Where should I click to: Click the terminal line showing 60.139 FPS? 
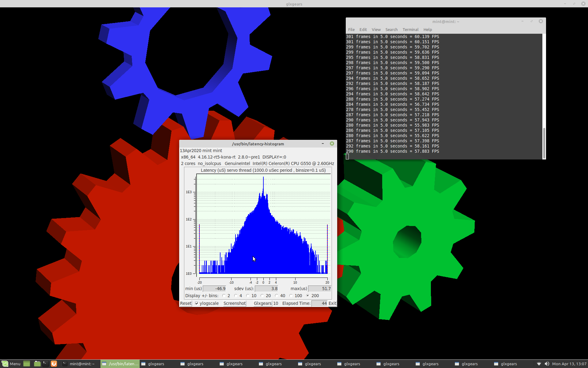[393, 36]
